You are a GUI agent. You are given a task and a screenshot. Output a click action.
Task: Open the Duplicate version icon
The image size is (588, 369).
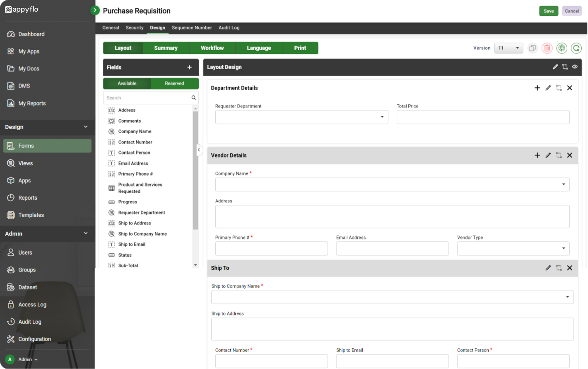(533, 48)
